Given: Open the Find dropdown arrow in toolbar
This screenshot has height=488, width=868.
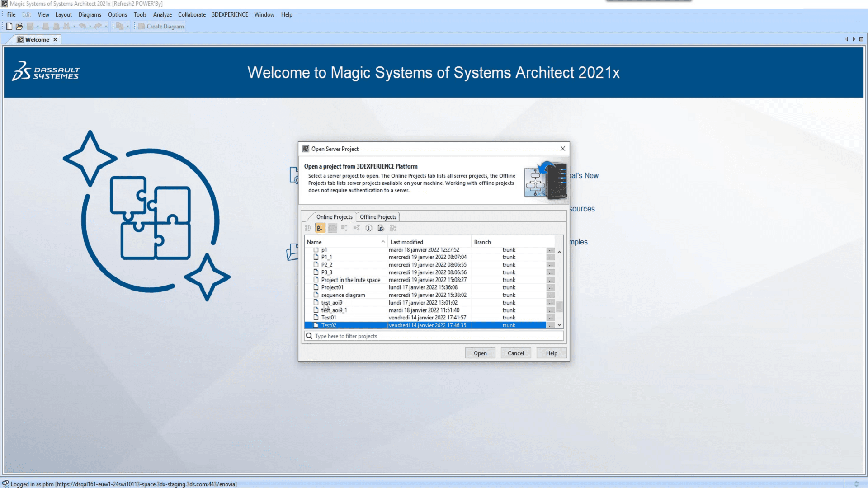Looking at the screenshot, I should 74,27.
